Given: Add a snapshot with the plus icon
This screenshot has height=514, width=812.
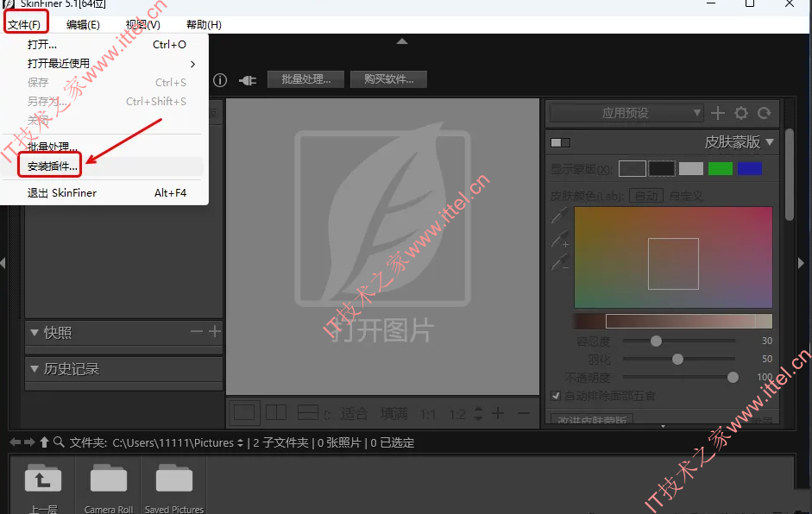Looking at the screenshot, I should click(215, 331).
